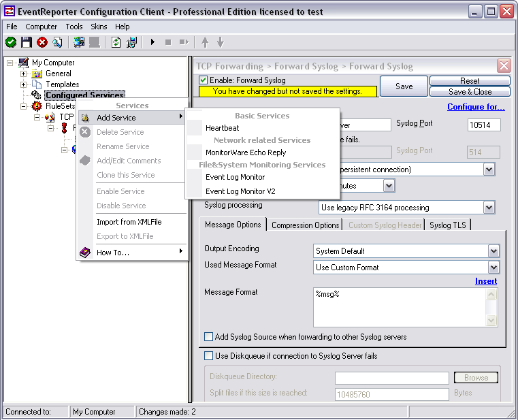Click the green checkmark confirm toolbar icon
The image size is (518, 420).
tap(11, 42)
